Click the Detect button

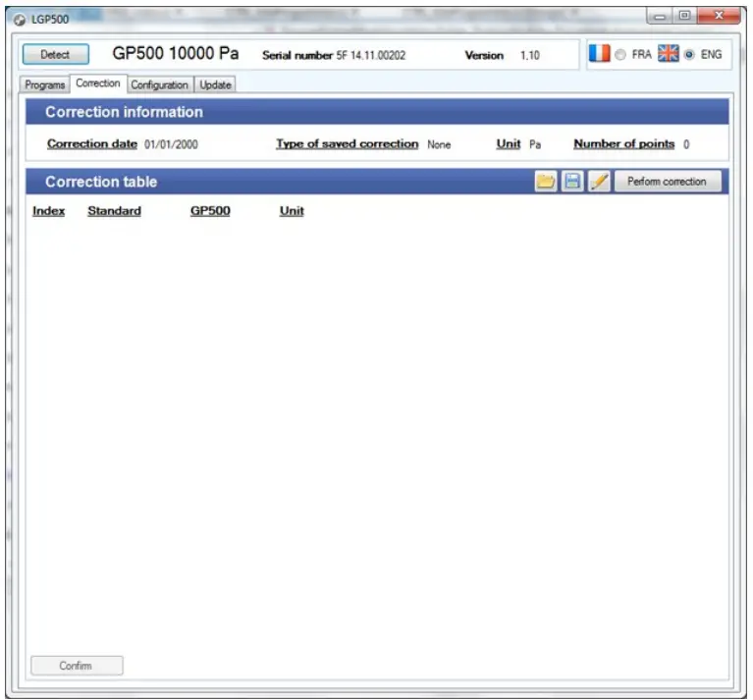click(55, 54)
